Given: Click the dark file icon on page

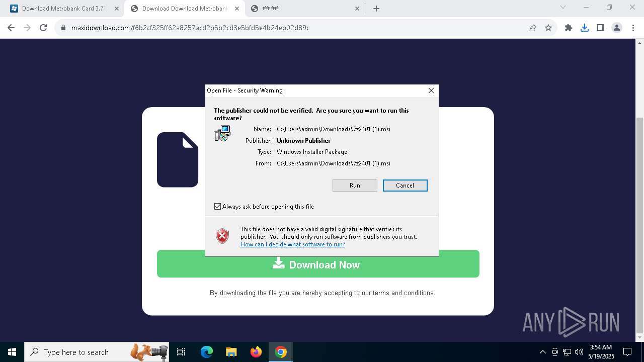Looking at the screenshot, I should [178, 160].
